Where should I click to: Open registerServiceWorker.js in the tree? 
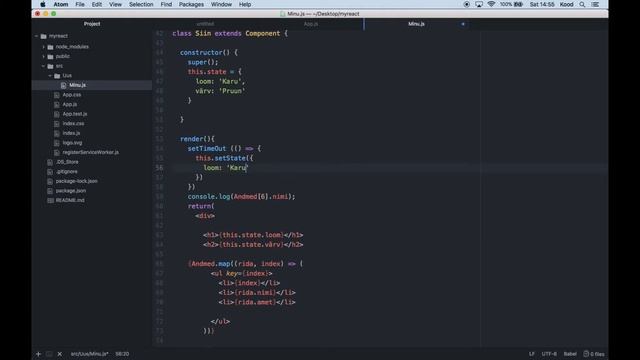click(91, 152)
